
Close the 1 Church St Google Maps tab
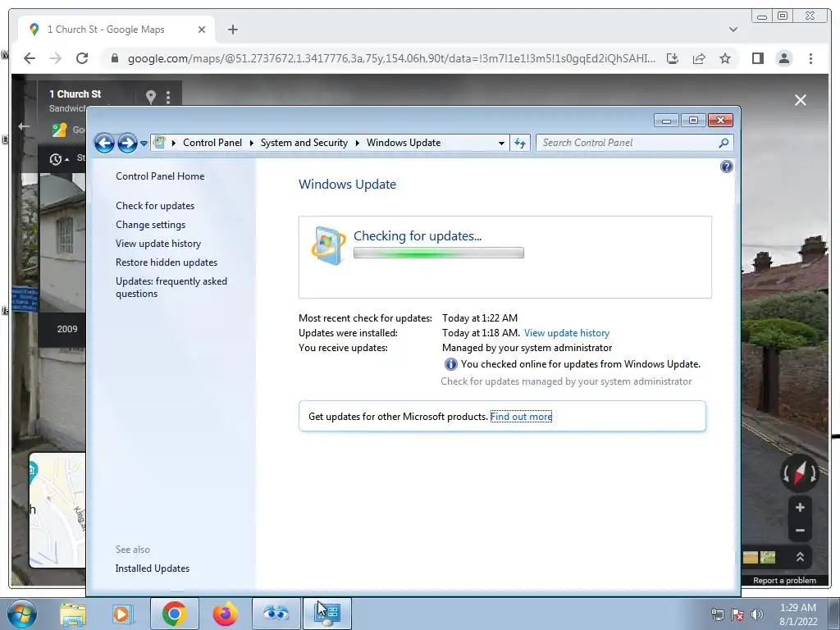click(x=202, y=30)
